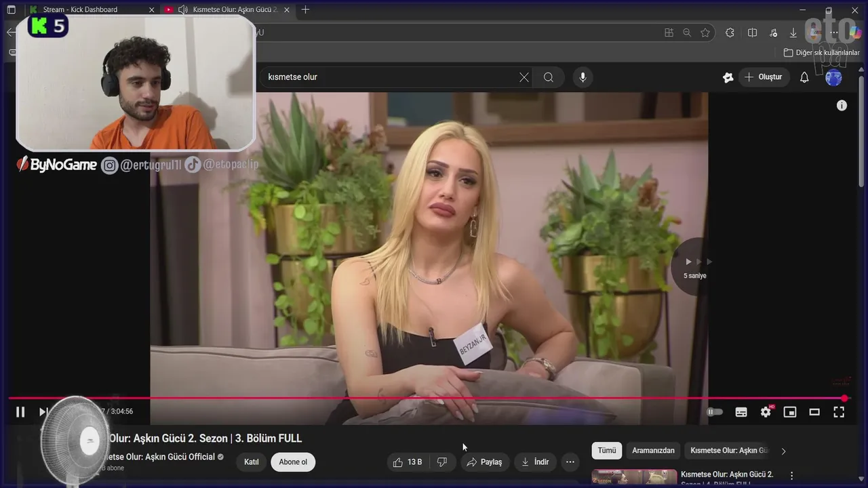Open browser downloads arrow icon
868x488 pixels.
pos(793,33)
